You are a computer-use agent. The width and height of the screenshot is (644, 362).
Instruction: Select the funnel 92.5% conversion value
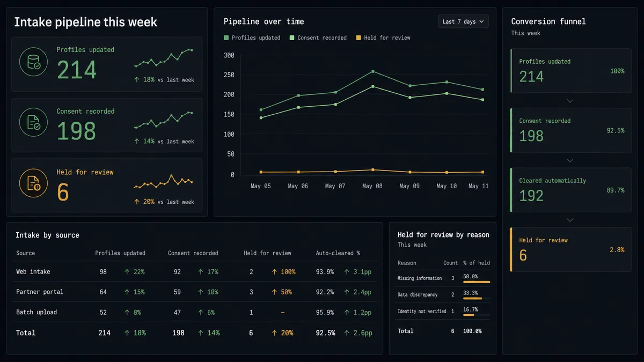615,130
